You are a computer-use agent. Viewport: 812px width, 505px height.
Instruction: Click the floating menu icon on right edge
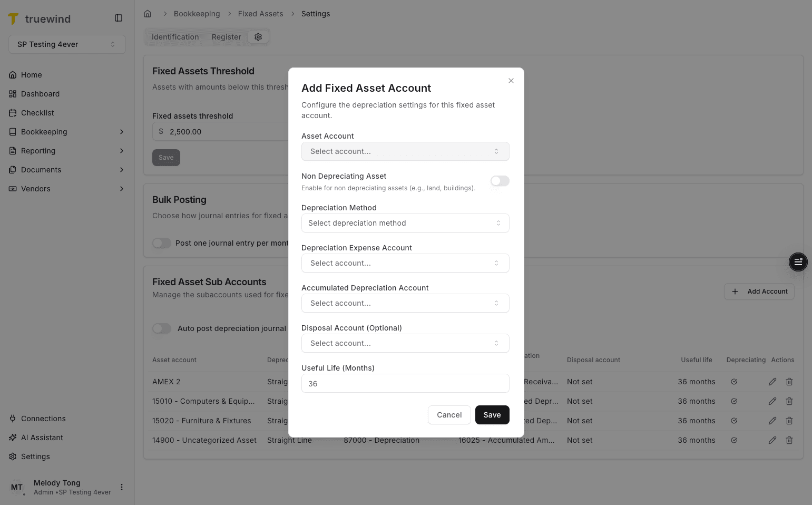pos(798,262)
